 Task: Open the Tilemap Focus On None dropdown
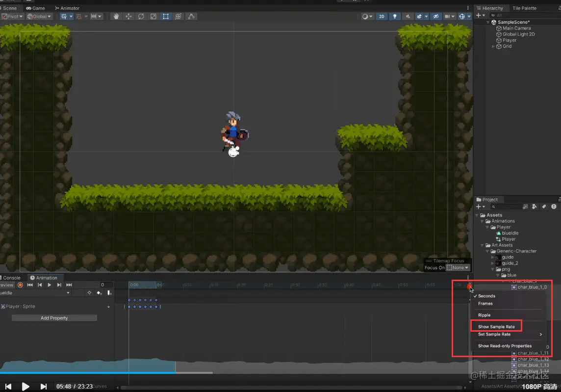(458, 268)
